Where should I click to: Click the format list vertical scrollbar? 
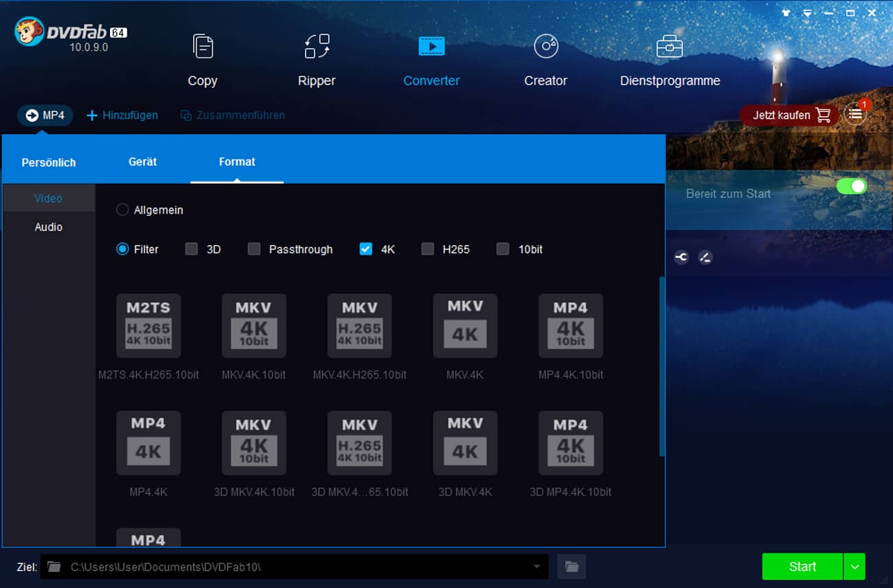(x=662, y=366)
